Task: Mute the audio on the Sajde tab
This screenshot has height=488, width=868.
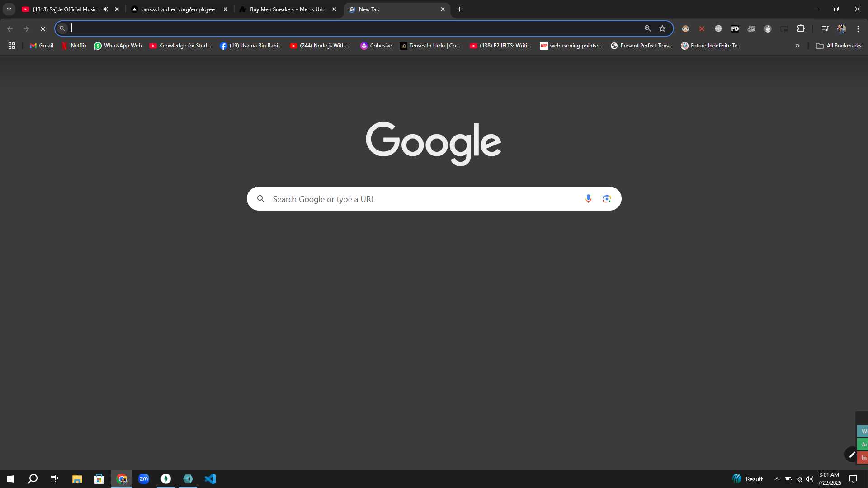Action: tap(106, 9)
